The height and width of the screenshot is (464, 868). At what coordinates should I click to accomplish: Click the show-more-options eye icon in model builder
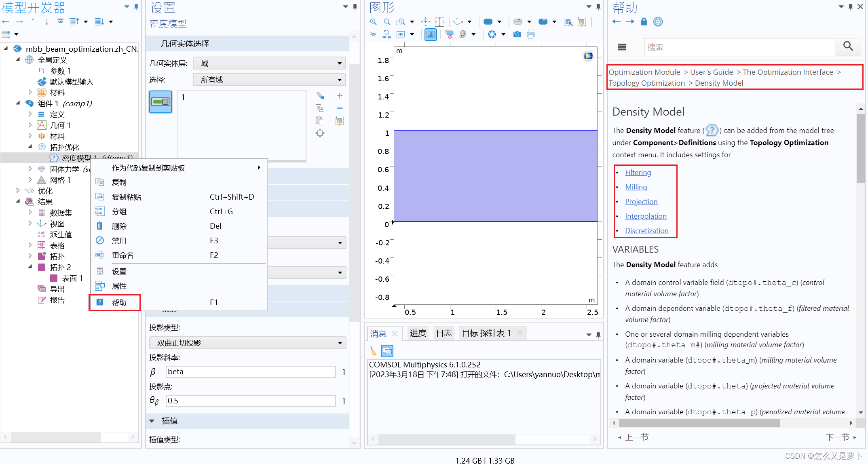click(x=60, y=22)
